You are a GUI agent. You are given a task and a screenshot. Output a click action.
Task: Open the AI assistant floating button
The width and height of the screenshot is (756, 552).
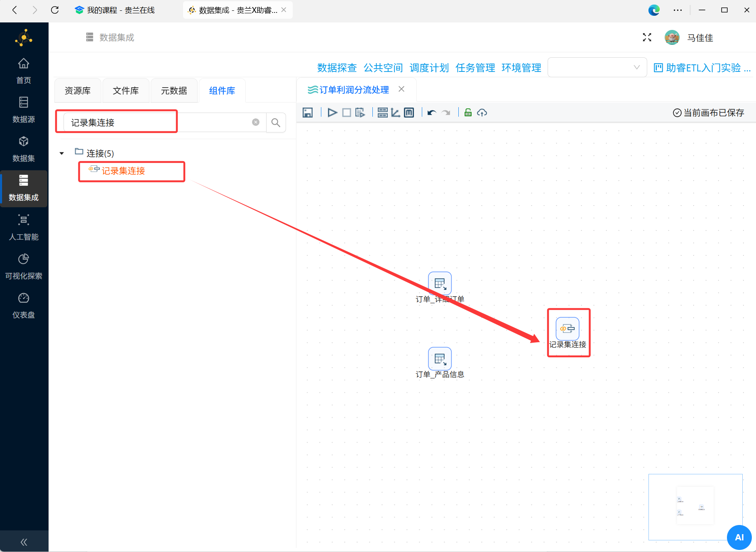pyautogui.click(x=739, y=537)
